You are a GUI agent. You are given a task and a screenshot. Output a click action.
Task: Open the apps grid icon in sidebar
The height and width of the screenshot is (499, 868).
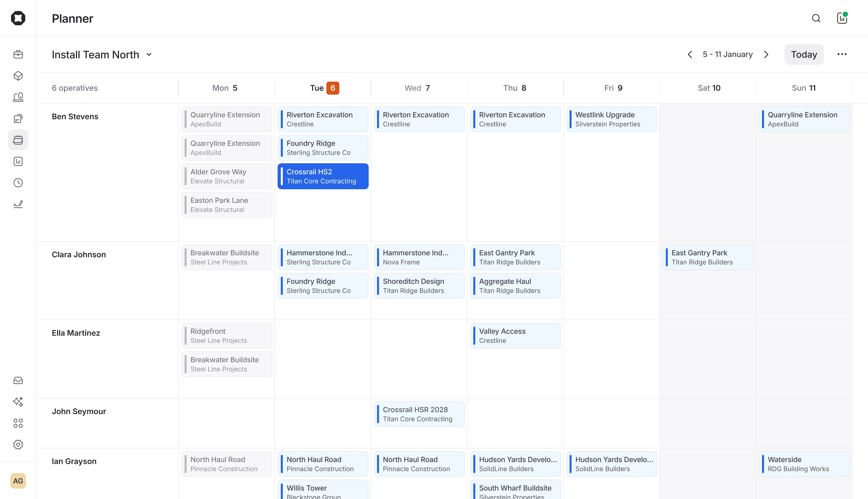[x=18, y=423]
